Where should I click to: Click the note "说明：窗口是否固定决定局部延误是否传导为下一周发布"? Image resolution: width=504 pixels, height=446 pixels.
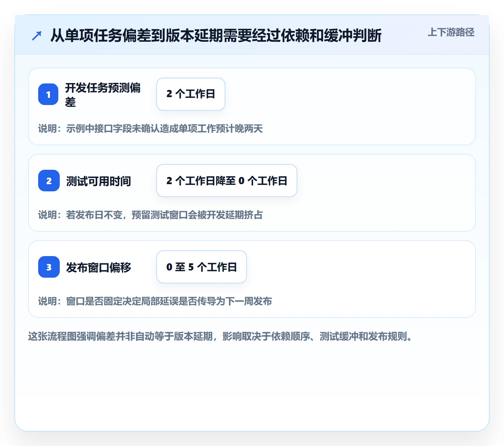click(x=155, y=301)
